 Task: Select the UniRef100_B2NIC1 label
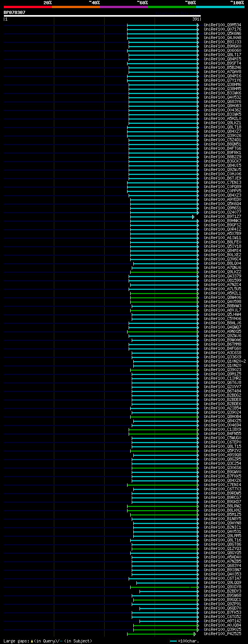click(x=222, y=528)
